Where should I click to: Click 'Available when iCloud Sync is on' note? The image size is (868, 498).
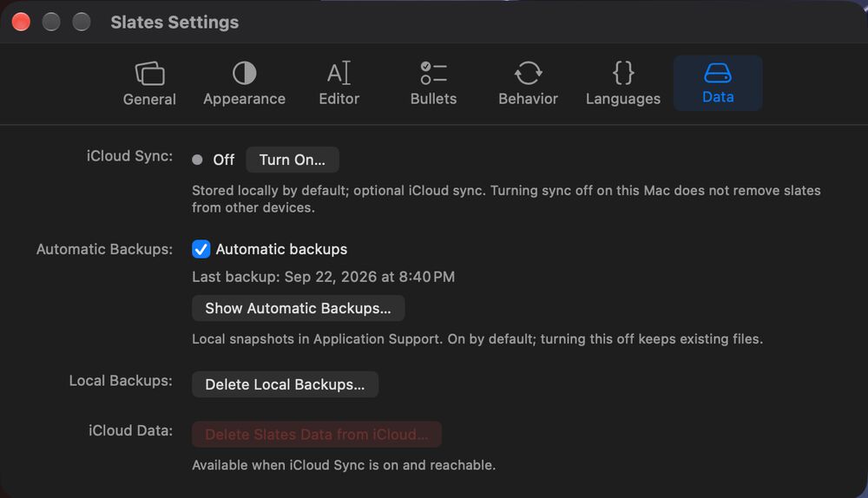pos(344,465)
